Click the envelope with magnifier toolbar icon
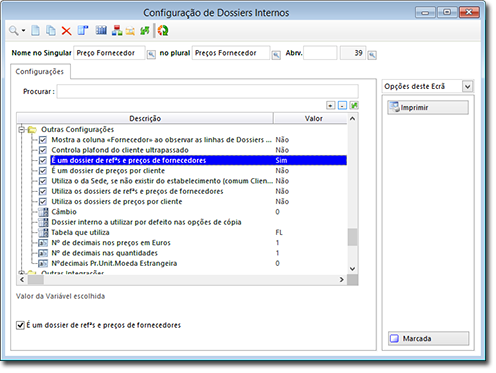496x373 pixels. click(x=130, y=31)
